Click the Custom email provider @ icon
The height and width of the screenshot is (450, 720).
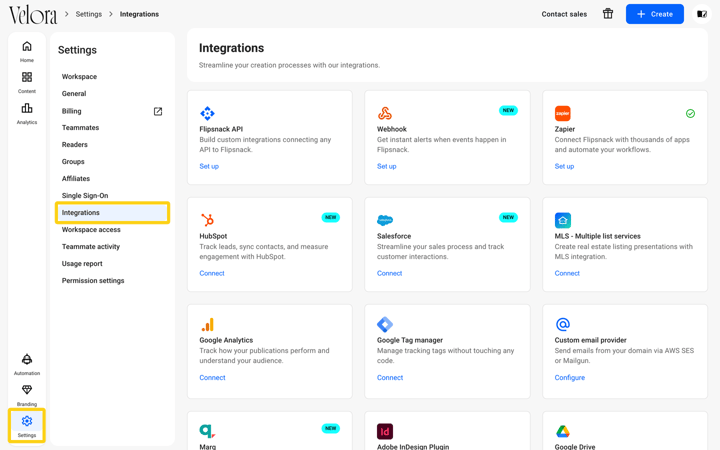562,325
